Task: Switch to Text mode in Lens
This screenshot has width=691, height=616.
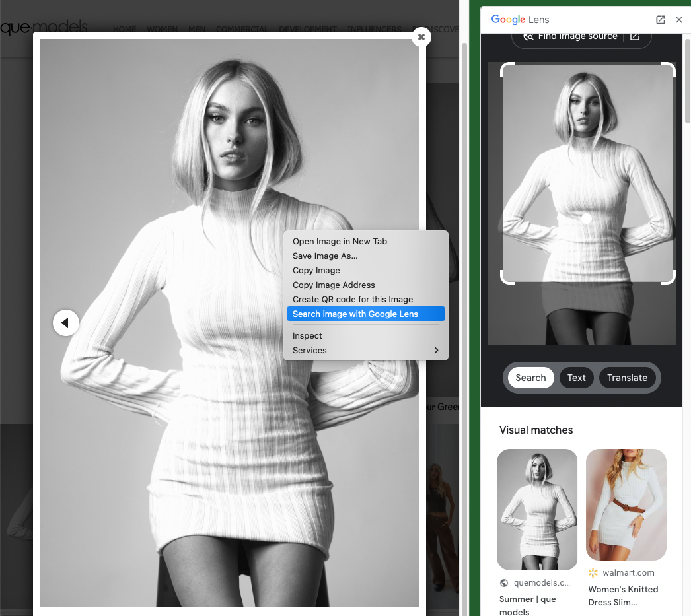Action: click(x=576, y=378)
